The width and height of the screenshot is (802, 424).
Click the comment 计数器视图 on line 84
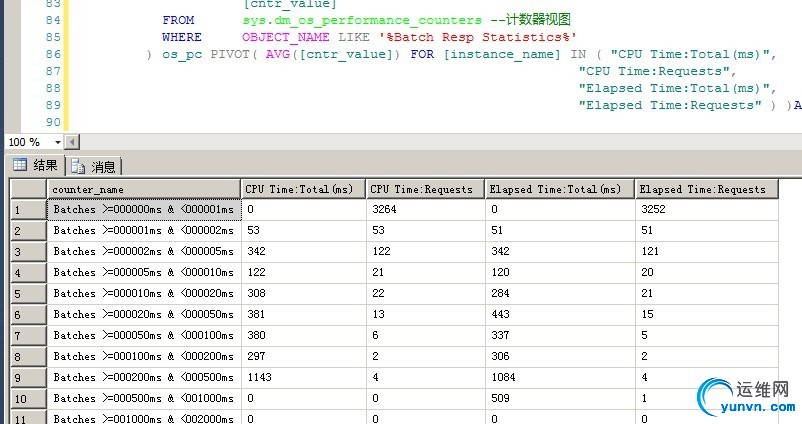pyautogui.click(x=538, y=20)
